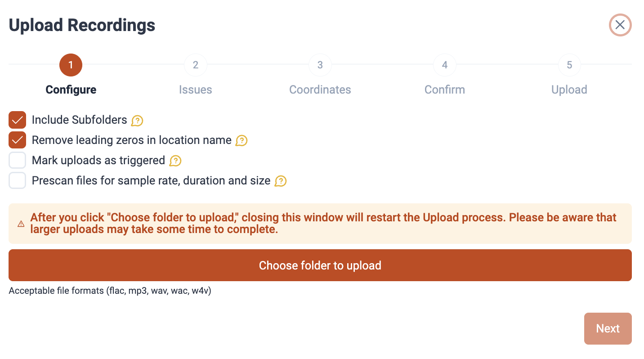Click the Upload Recordings dialog title

tap(82, 25)
